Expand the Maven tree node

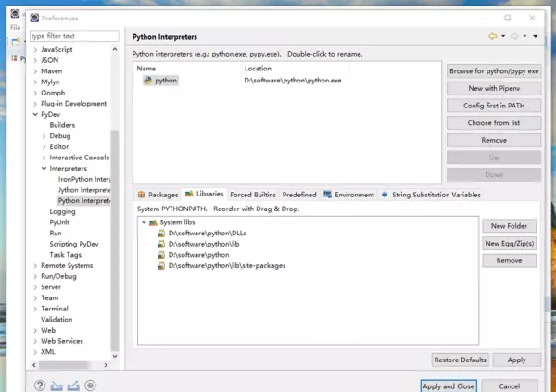(35, 71)
